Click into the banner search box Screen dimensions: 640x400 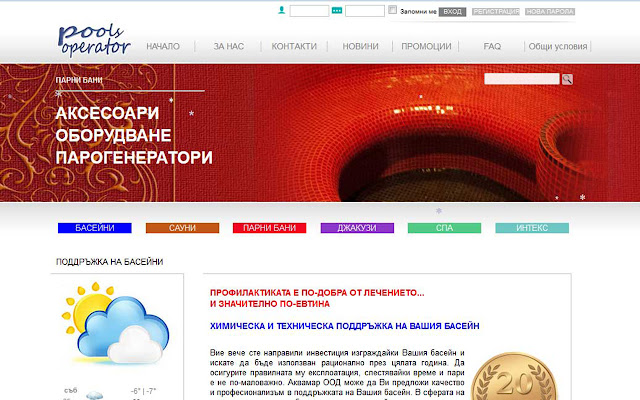[x=522, y=79]
